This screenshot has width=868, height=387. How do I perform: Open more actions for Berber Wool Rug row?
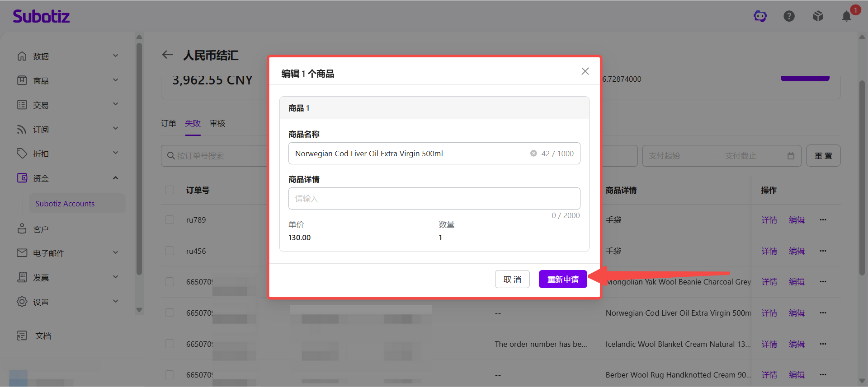823,375
